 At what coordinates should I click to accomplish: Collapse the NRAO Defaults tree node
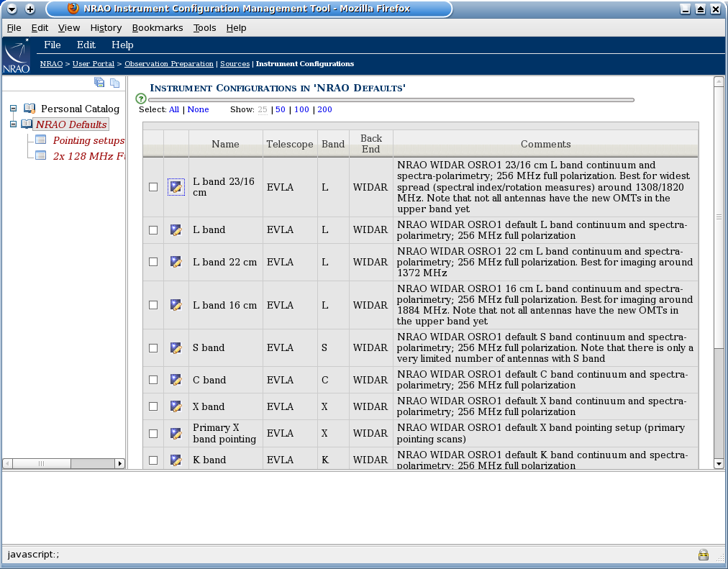(x=13, y=124)
